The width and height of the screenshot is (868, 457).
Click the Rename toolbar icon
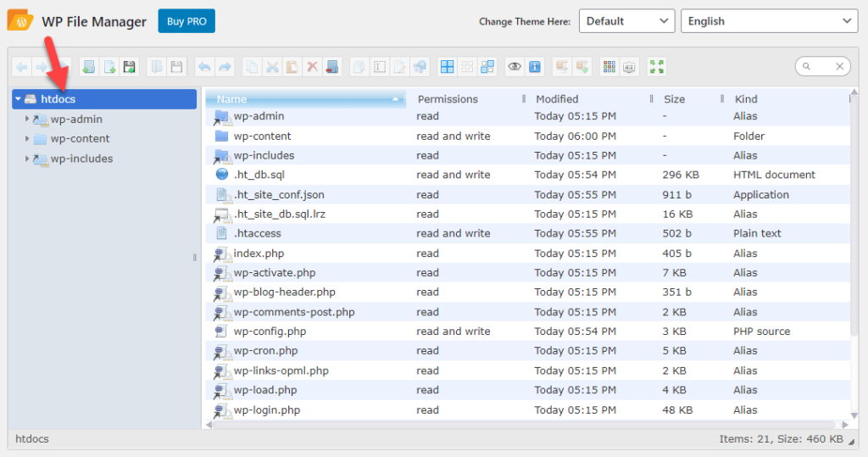380,67
